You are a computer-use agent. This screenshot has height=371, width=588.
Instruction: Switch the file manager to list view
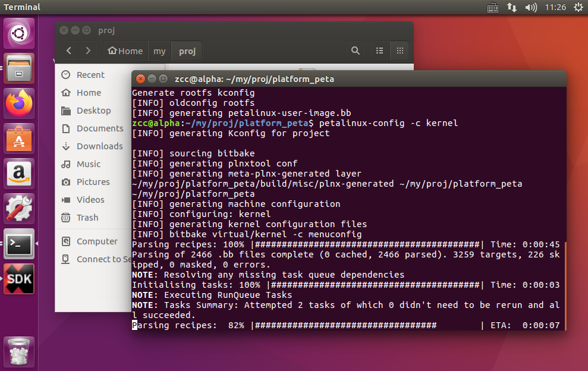tap(379, 51)
